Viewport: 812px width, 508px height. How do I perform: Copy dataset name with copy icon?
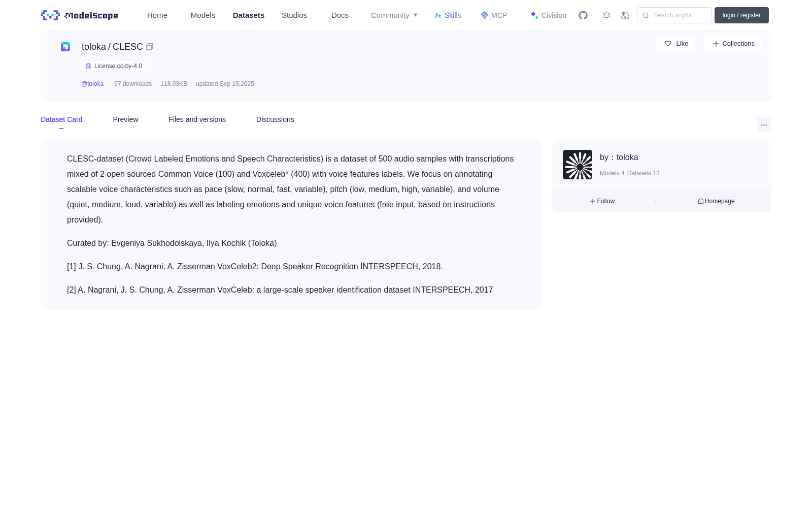tap(150, 47)
